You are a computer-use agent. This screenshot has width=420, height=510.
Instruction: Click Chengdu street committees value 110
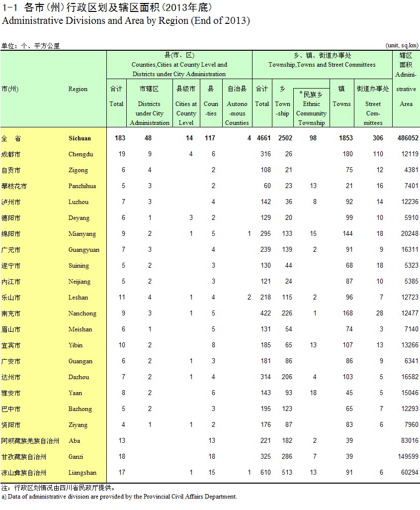pos(378,154)
